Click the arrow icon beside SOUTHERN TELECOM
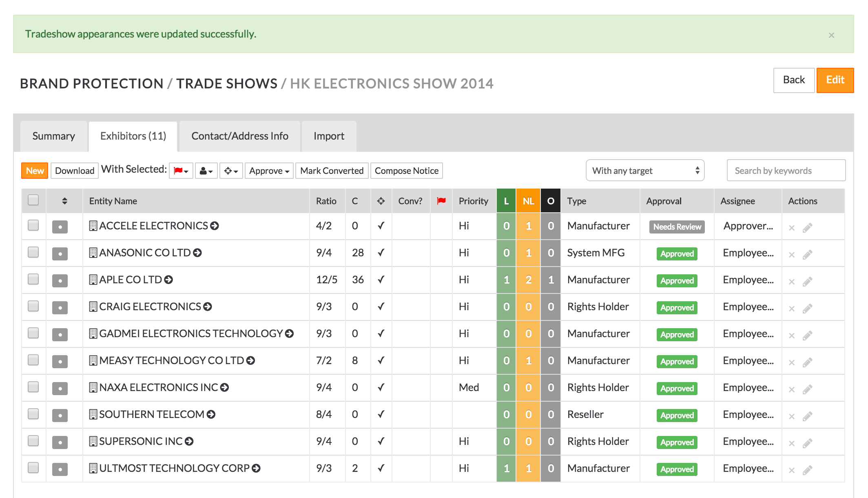The image size is (868, 498). pyautogui.click(x=211, y=414)
